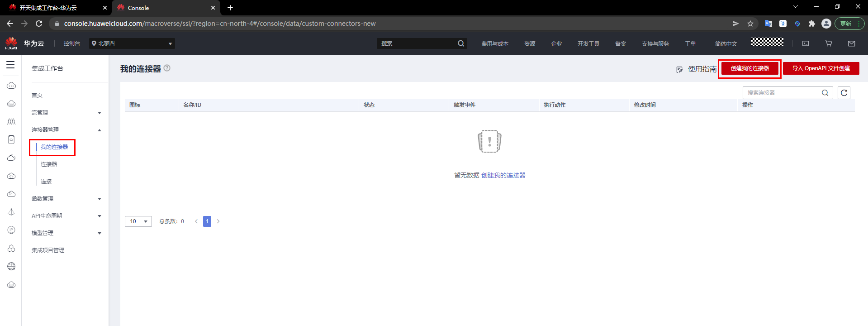Open the messages envelope icon
This screenshot has height=326, width=868.
(852, 43)
